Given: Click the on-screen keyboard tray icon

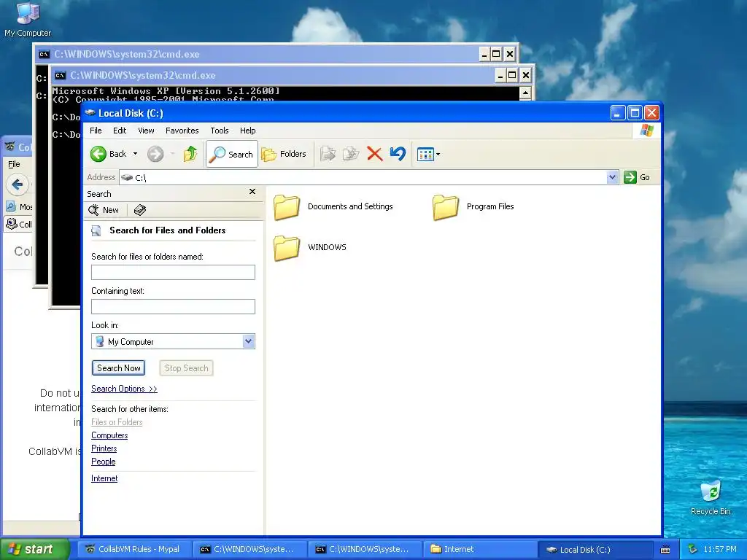Looking at the screenshot, I should [665, 550].
